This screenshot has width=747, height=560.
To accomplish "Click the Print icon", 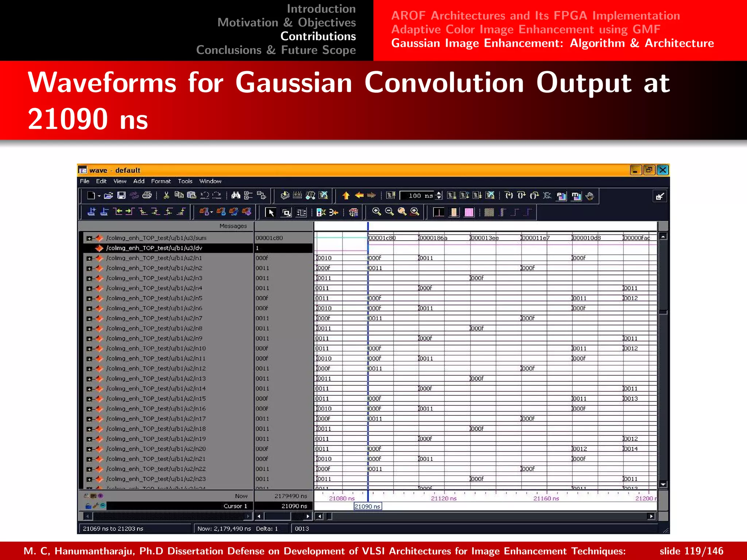I will pos(147,196).
